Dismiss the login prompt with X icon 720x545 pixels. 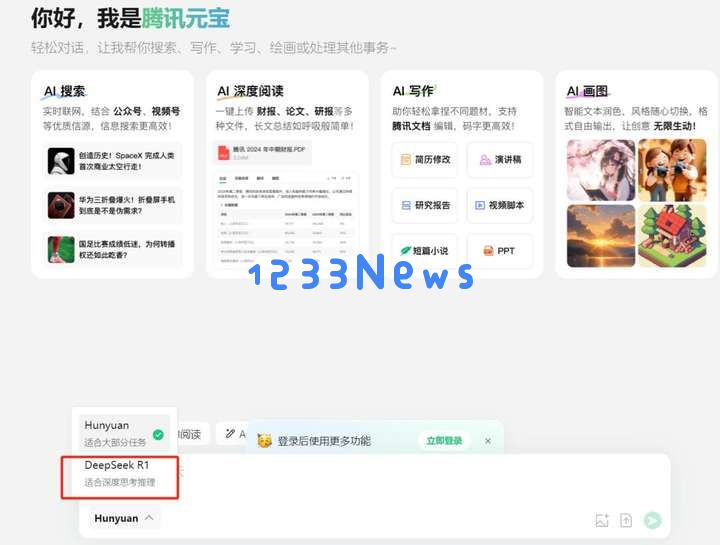click(x=488, y=441)
